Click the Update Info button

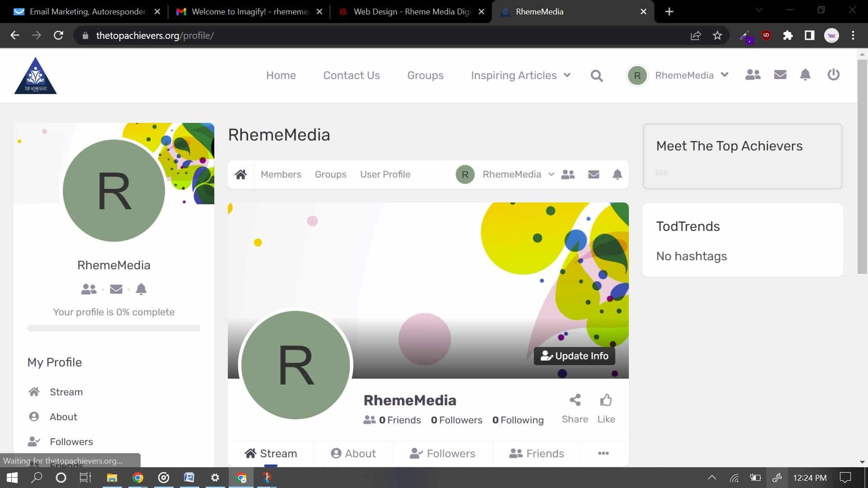pos(574,356)
